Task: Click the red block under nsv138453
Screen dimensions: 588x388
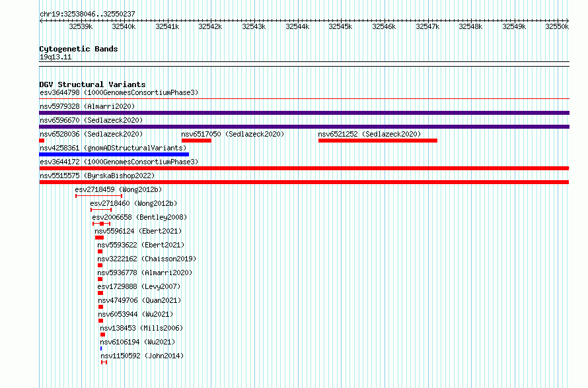Action: tap(103, 335)
